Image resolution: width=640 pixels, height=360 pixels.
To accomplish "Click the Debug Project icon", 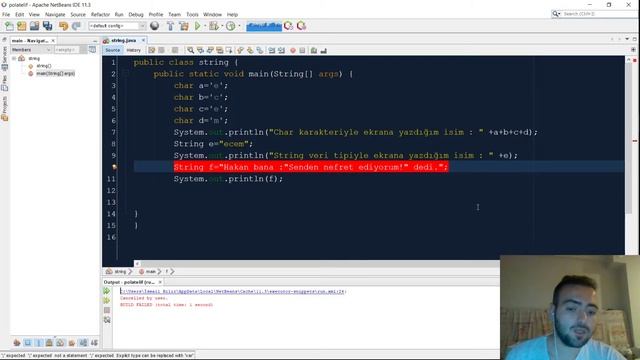I will [213, 26].
